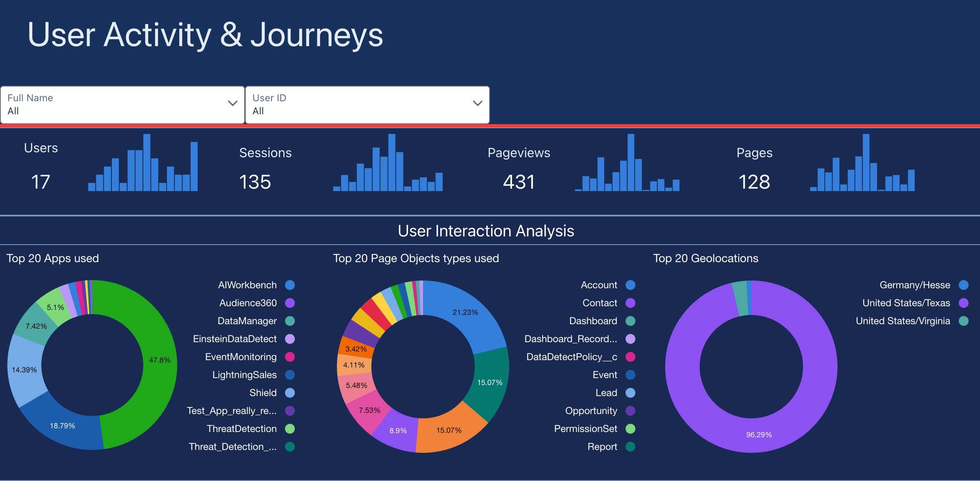Click the Sessions count value 135
This screenshot has width=980, height=481.
click(255, 182)
